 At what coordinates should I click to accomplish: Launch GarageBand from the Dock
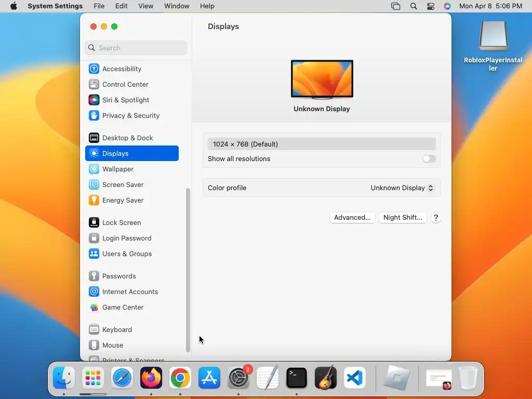coord(326,378)
